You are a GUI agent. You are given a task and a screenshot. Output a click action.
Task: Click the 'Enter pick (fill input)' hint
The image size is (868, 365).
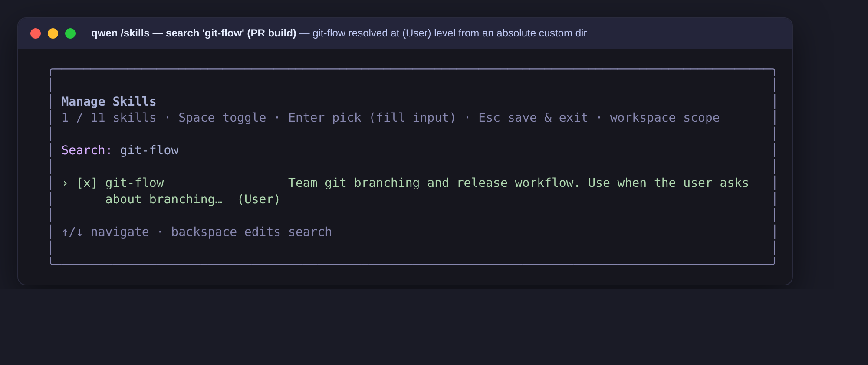pyautogui.click(x=372, y=118)
